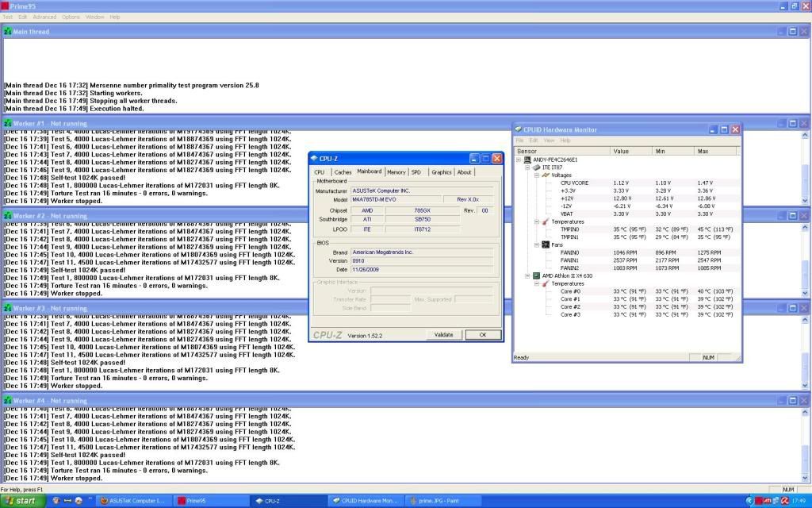Open the Window menu in Prime95
Image resolution: width=812 pixels, height=508 pixels.
click(95, 17)
